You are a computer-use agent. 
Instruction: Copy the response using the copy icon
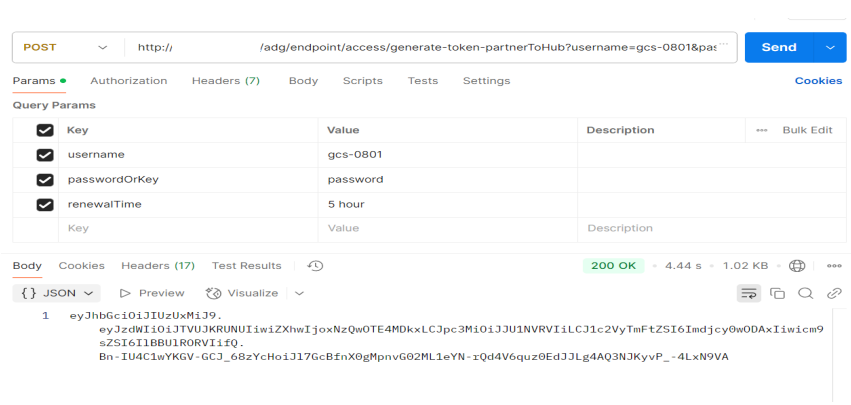click(x=777, y=293)
